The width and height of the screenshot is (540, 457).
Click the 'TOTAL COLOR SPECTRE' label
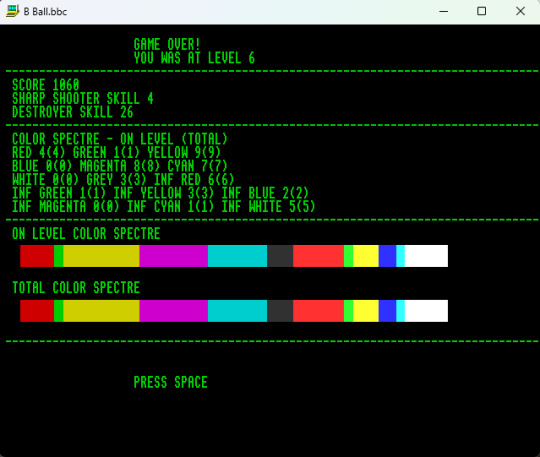point(76,288)
